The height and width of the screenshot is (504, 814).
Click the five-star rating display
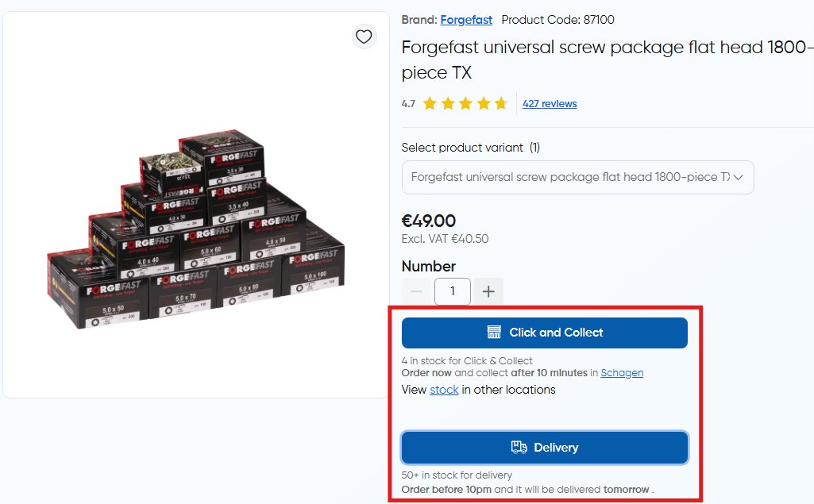pos(465,103)
